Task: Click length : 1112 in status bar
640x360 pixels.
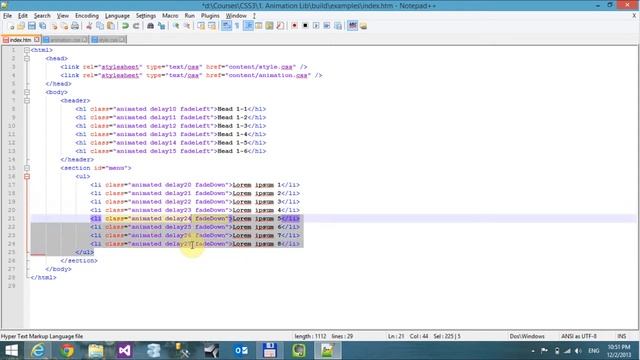Action: tap(310, 336)
